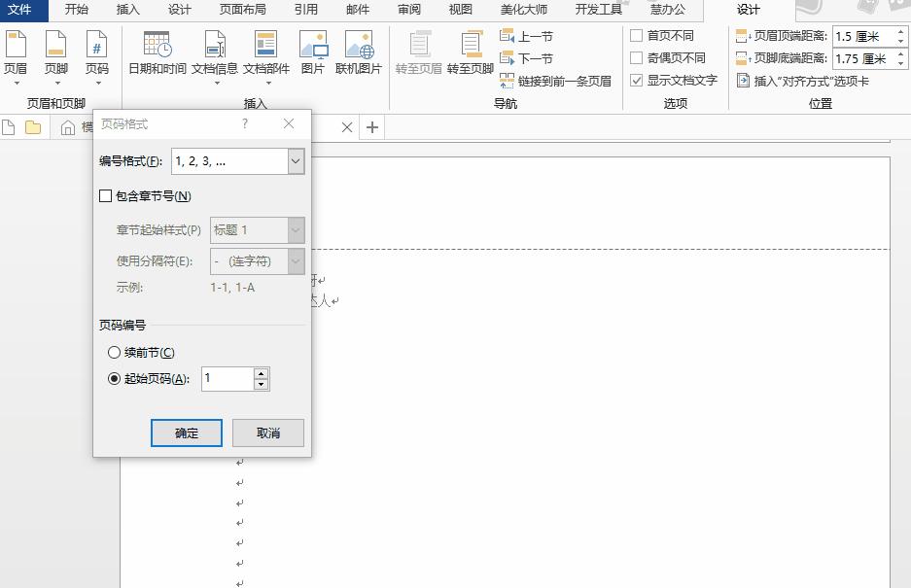Select the 续前节 radio option

pyautogui.click(x=114, y=352)
